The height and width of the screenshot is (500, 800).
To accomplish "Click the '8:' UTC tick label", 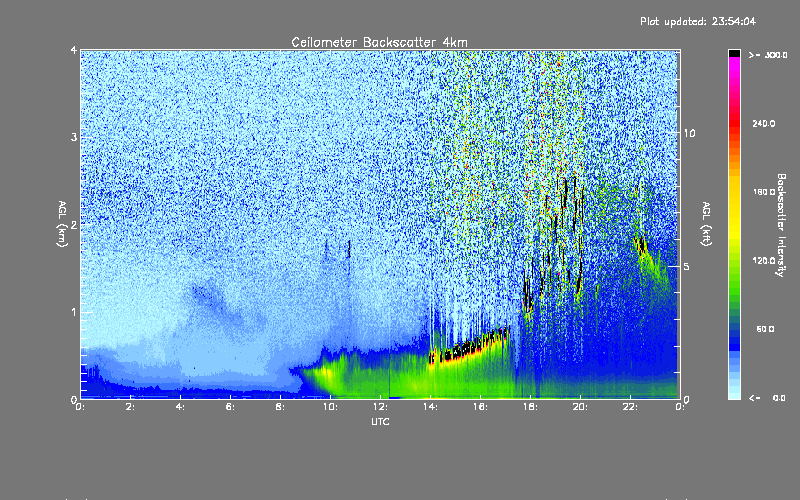I will (x=280, y=407).
